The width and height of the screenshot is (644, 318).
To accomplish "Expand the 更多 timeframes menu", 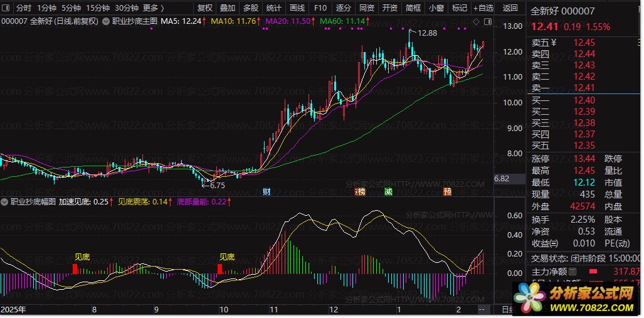I will 153,8.
